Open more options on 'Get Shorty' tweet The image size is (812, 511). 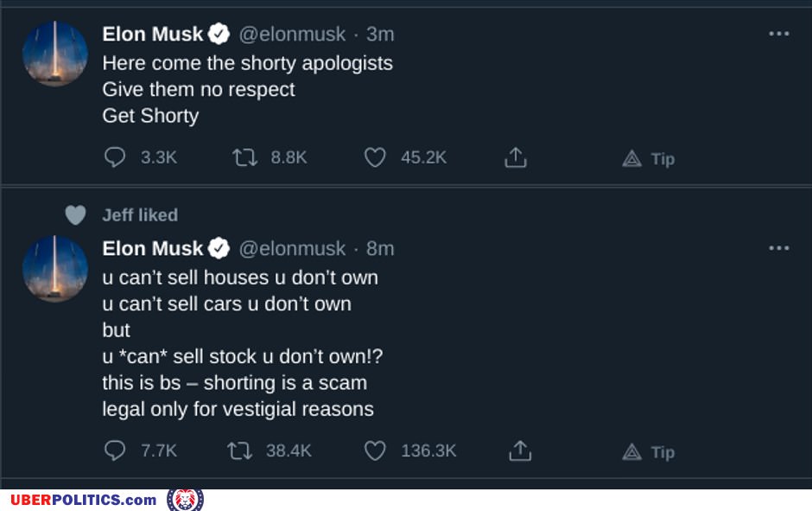(779, 34)
